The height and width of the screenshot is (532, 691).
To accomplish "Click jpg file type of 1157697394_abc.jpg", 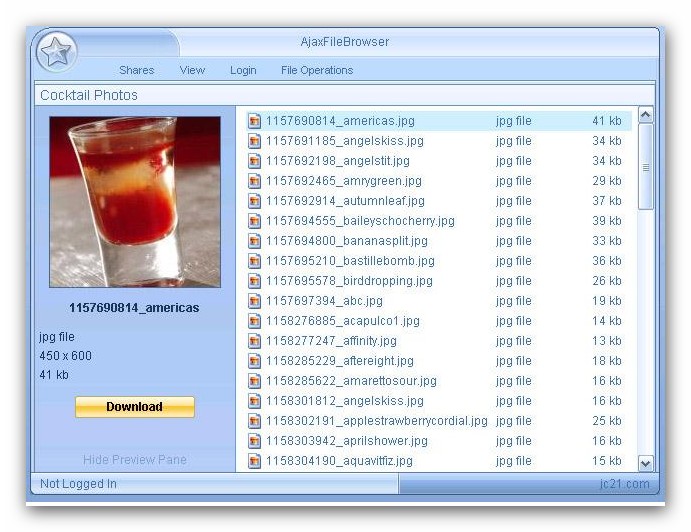I will coord(513,301).
